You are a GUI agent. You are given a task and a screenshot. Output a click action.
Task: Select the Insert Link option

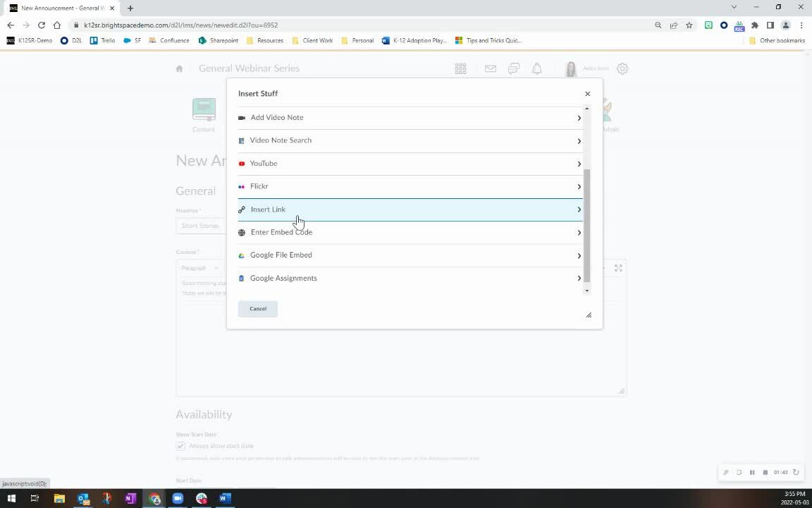tap(410, 210)
